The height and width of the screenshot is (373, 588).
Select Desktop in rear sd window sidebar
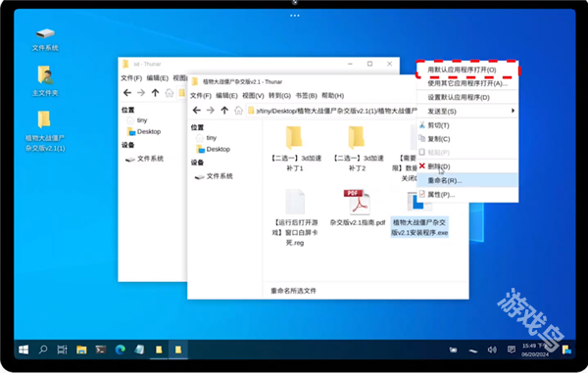click(x=144, y=131)
